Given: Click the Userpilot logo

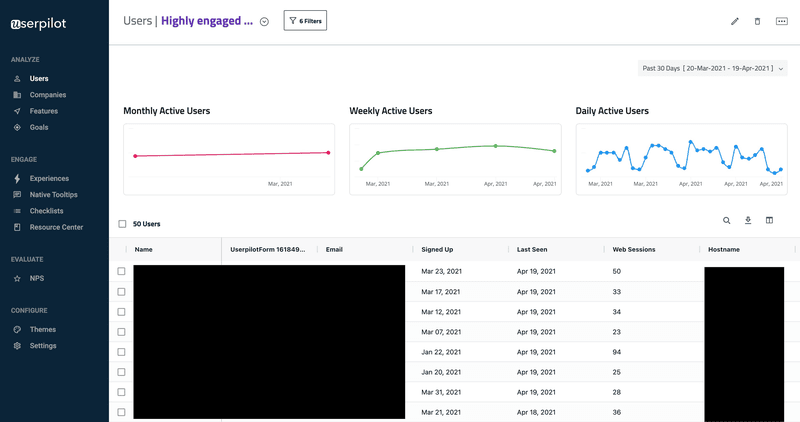Looking at the screenshot, I should [x=38, y=24].
